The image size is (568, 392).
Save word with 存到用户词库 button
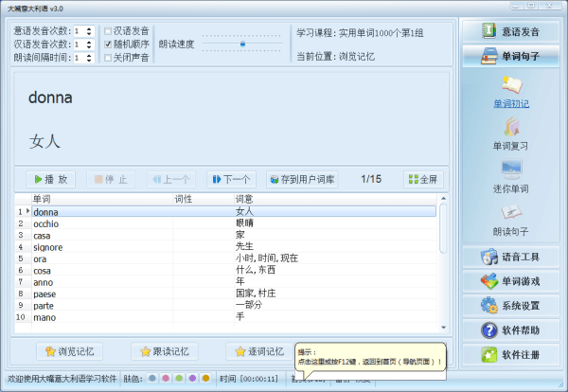tap(301, 179)
